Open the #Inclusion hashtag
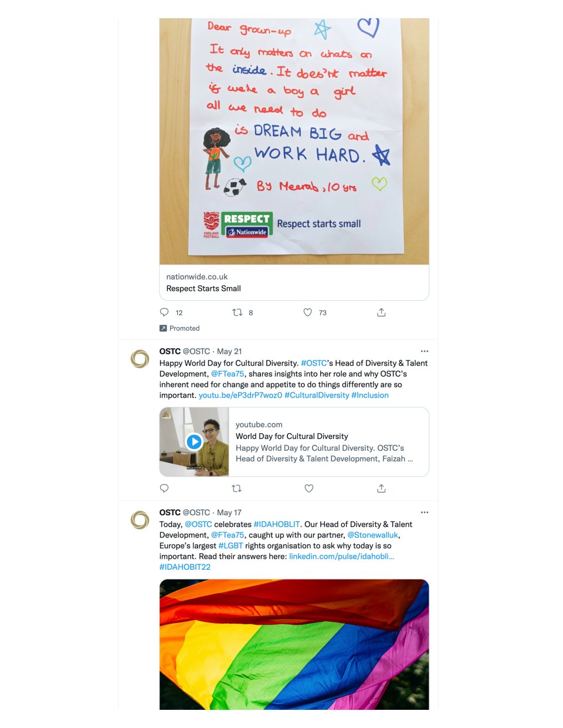Screen dimensions: 563x728 click(x=370, y=396)
